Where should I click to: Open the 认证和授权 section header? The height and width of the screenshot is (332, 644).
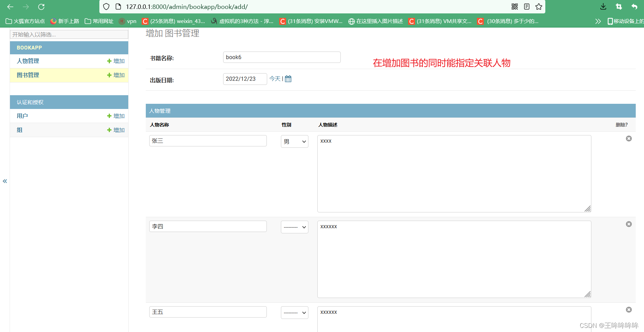[30, 102]
